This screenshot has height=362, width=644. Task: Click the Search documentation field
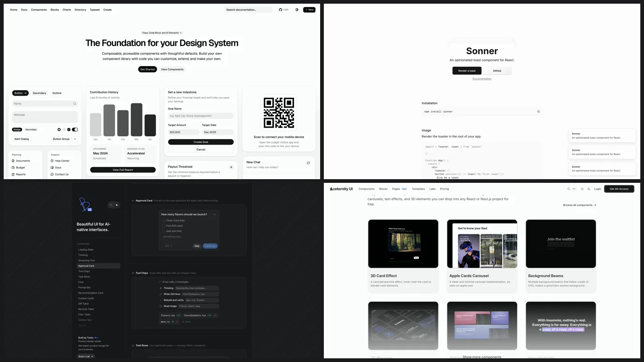pyautogui.click(x=248, y=10)
